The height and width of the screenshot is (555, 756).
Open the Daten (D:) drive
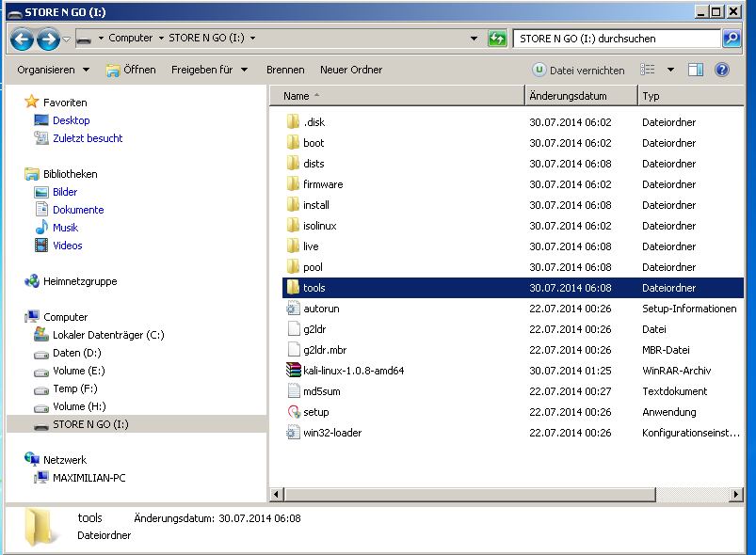(x=77, y=353)
